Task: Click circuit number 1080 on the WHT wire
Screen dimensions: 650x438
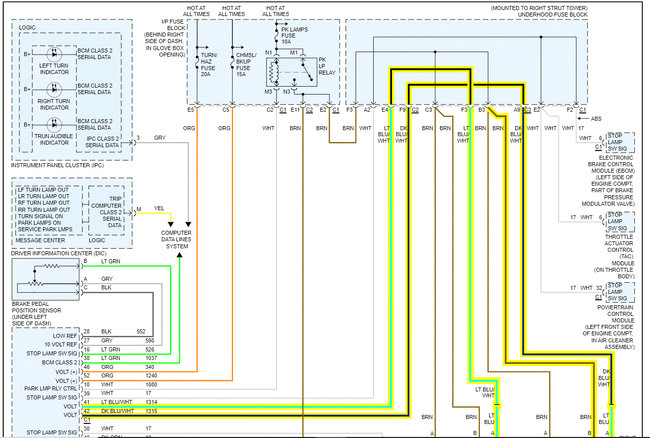Action: [x=151, y=385]
